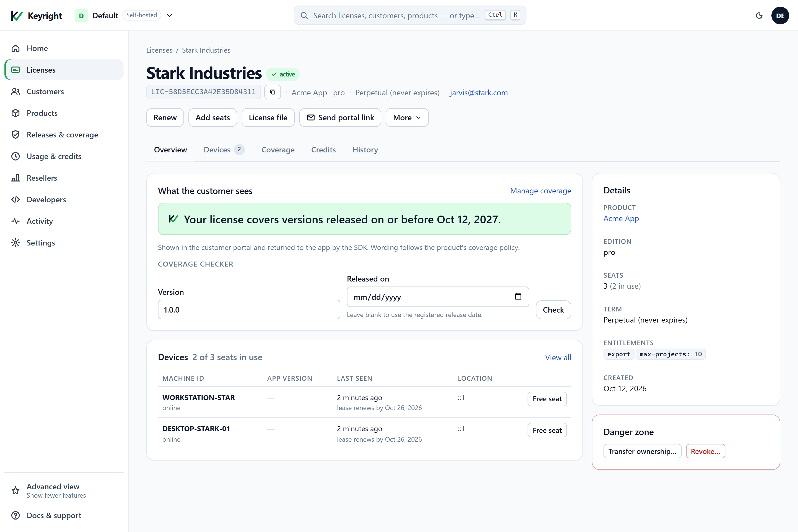
Task: Switch to the Coverage tab
Action: (x=278, y=150)
